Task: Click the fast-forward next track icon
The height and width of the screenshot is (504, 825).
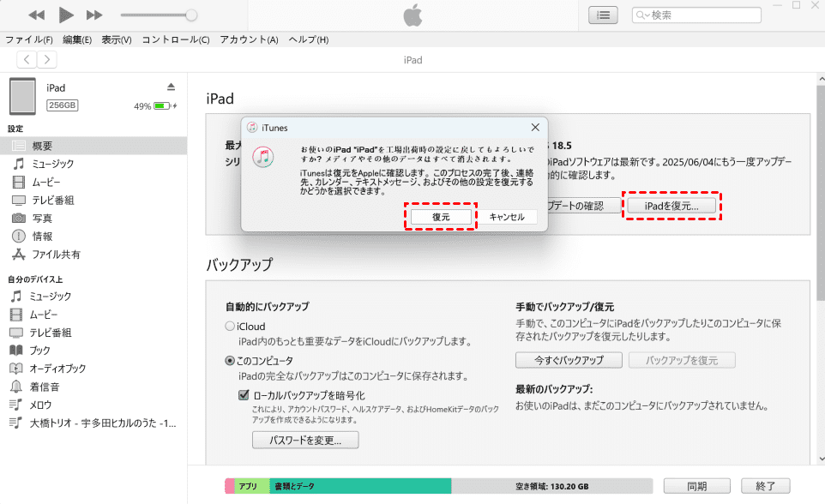Action: [95, 15]
